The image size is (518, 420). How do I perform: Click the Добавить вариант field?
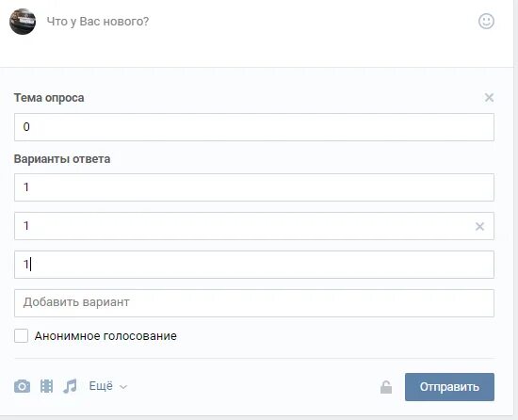[254, 303]
